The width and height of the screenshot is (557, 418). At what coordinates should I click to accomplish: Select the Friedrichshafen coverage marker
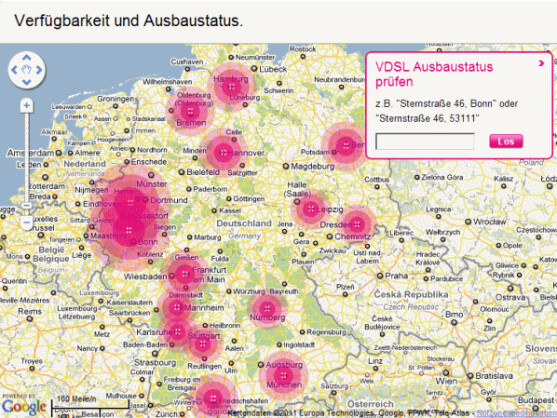(x=213, y=398)
